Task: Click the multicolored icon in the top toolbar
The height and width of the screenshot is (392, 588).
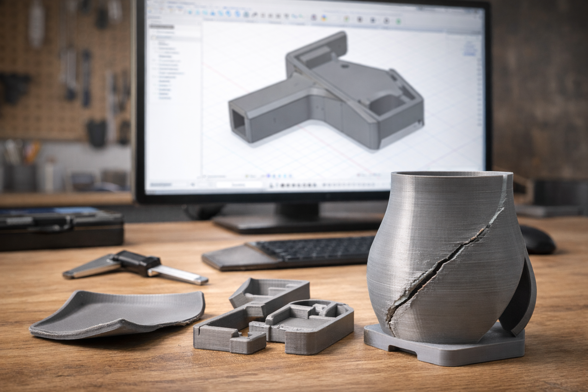Action: point(324,18)
